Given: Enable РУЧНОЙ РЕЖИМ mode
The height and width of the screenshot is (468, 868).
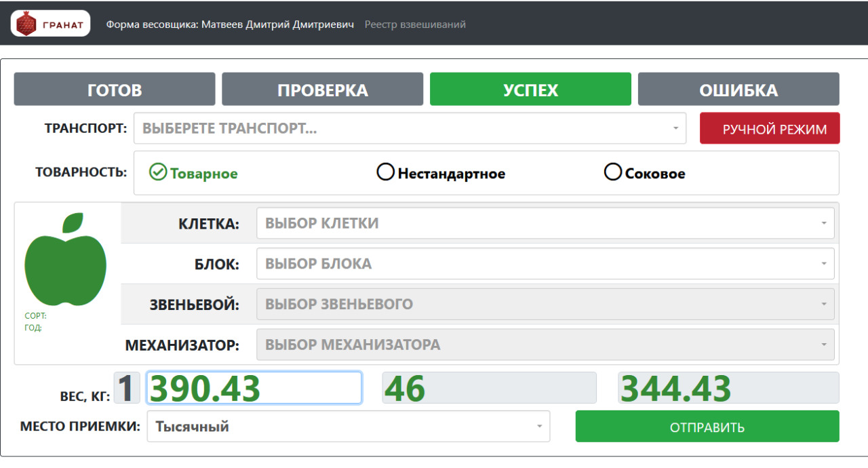Looking at the screenshot, I should click(770, 128).
